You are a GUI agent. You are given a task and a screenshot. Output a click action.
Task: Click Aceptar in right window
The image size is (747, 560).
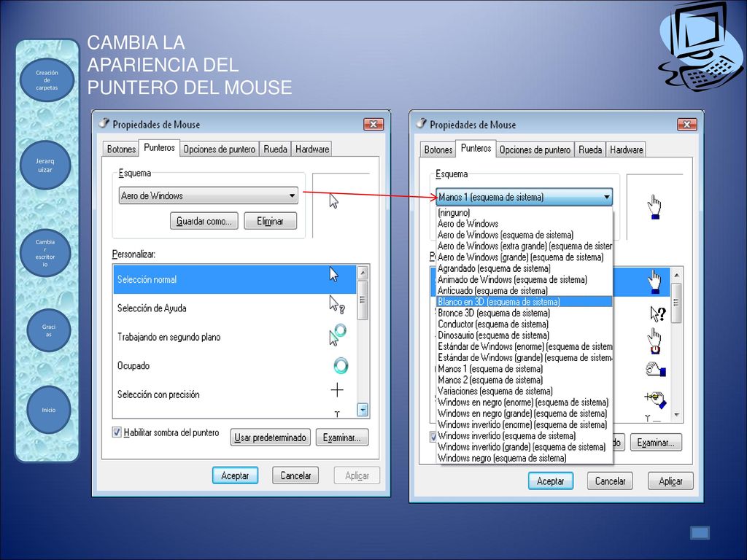click(550, 481)
